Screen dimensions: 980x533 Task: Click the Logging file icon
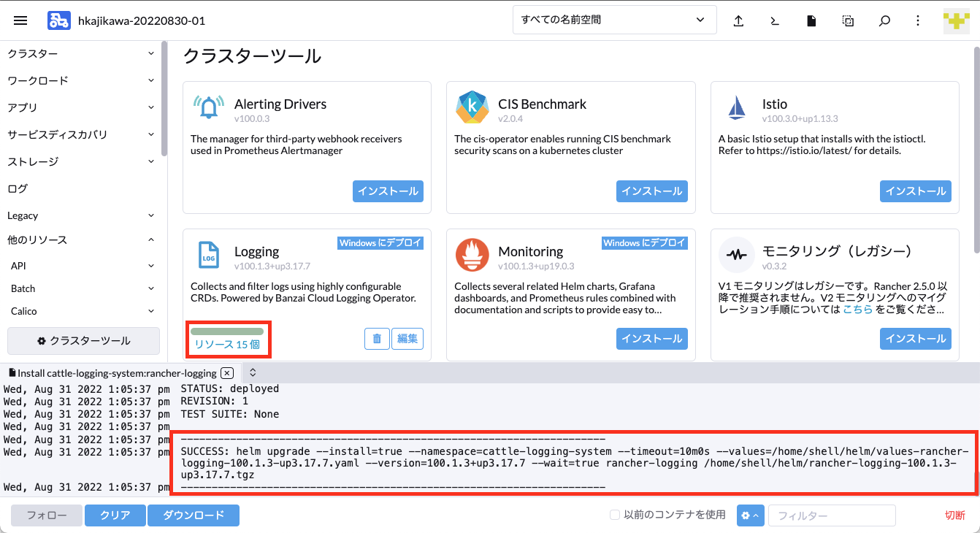point(209,256)
